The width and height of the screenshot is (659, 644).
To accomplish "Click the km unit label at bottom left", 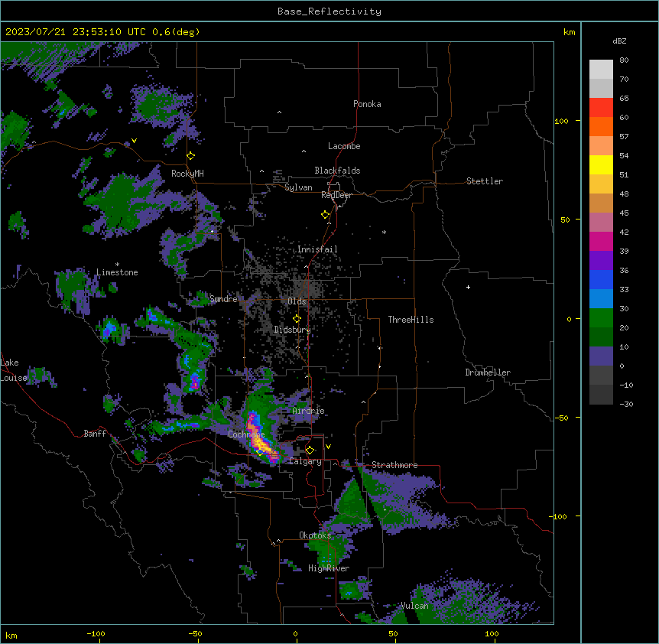I will pos(11,635).
